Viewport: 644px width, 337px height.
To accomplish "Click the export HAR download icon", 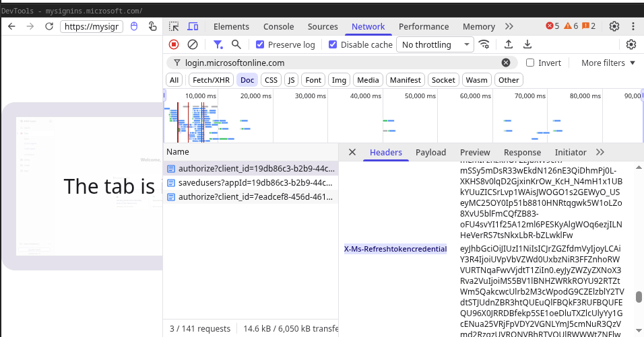I will pyautogui.click(x=527, y=44).
